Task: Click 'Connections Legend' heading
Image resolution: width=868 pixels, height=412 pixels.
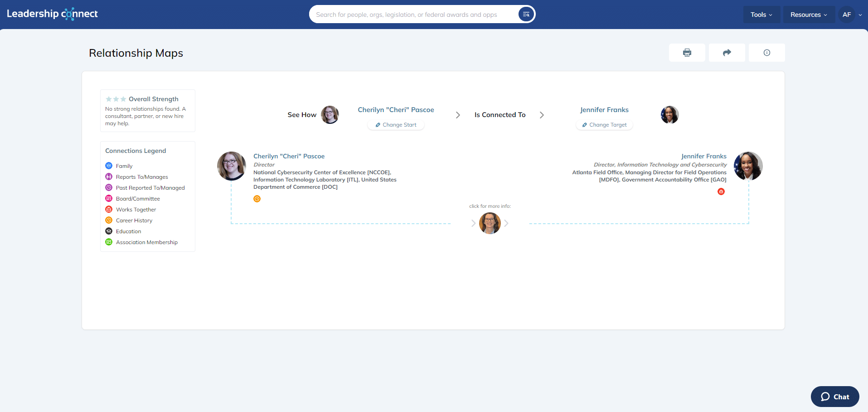Action: [x=136, y=151]
